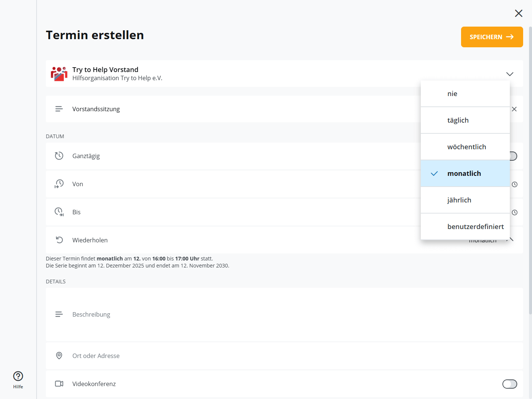Expand the Try to Help Vorstand group selector
Image resolution: width=532 pixels, height=399 pixels.
(510, 74)
